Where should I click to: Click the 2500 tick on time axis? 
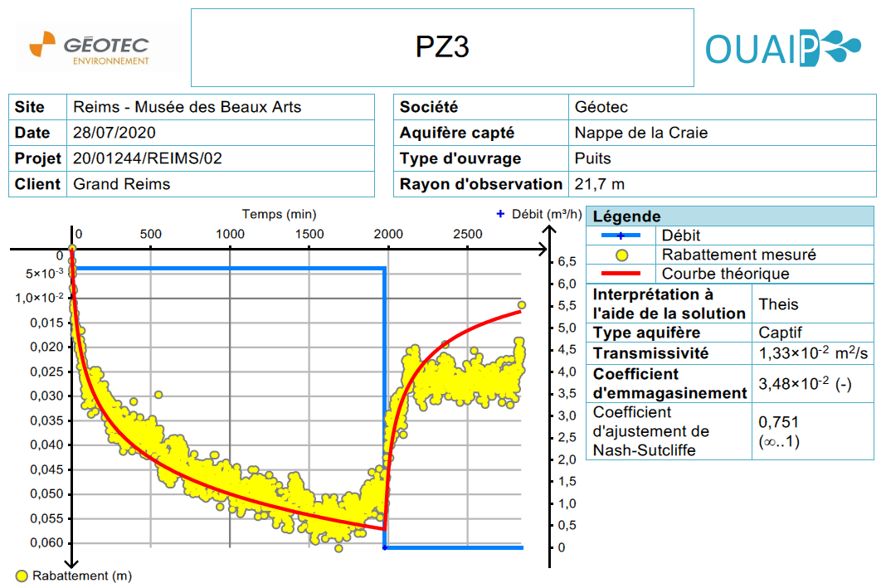click(467, 234)
